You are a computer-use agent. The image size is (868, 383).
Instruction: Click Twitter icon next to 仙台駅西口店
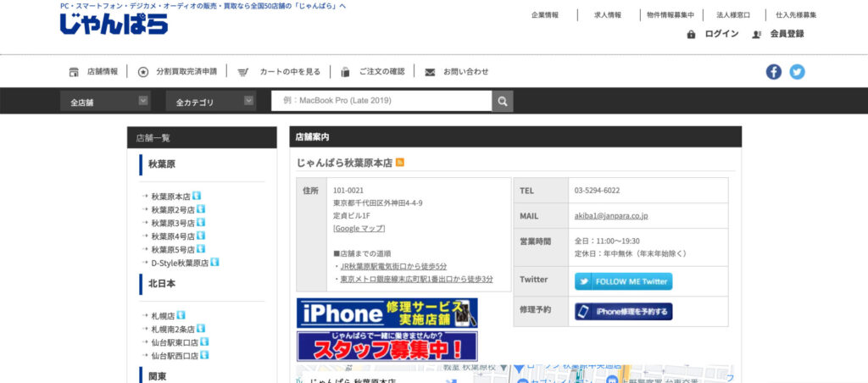205,355
